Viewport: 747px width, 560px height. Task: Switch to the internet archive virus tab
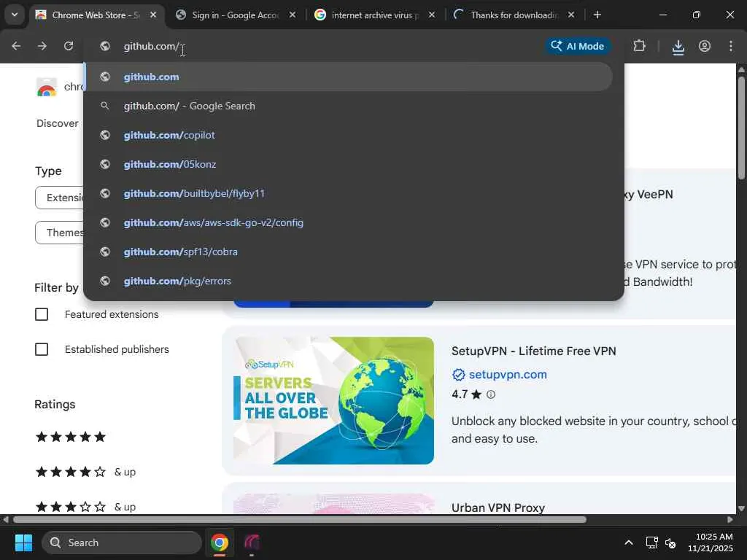375,15
